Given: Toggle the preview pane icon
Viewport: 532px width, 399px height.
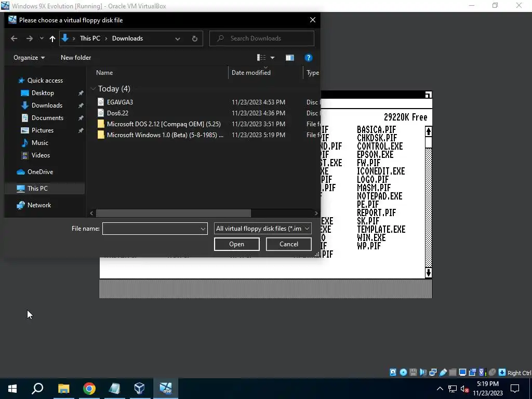Looking at the screenshot, I should tap(290, 58).
